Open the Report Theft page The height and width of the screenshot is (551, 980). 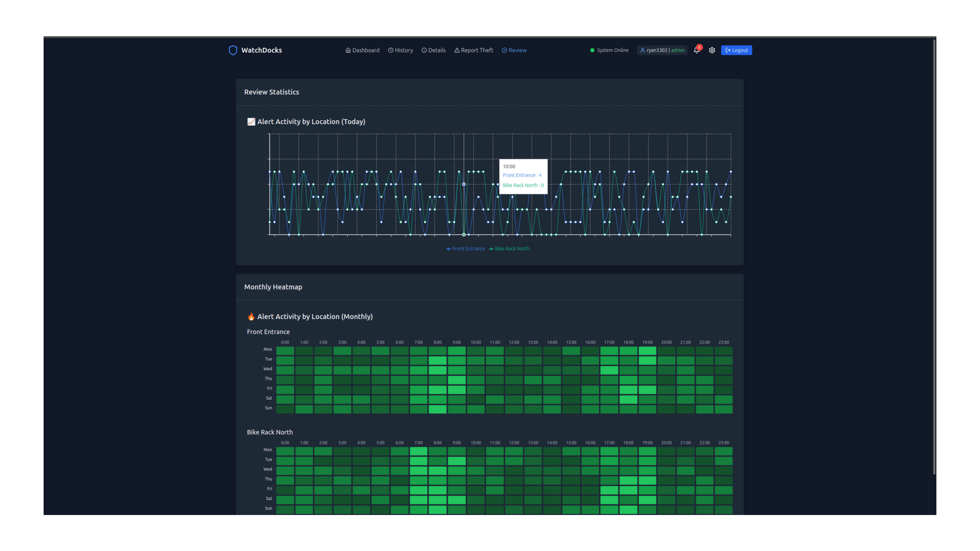tap(473, 50)
